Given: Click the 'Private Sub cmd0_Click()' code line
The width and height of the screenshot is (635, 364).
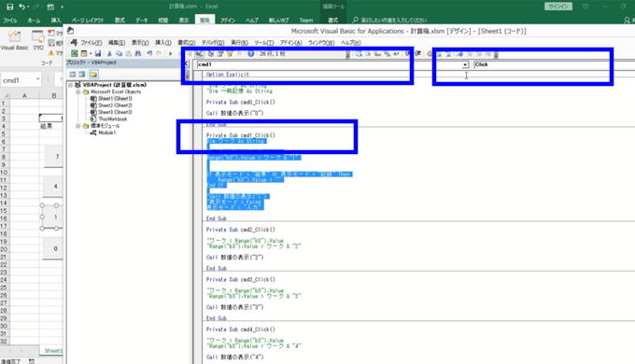Looking at the screenshot, I should (241, 102).
